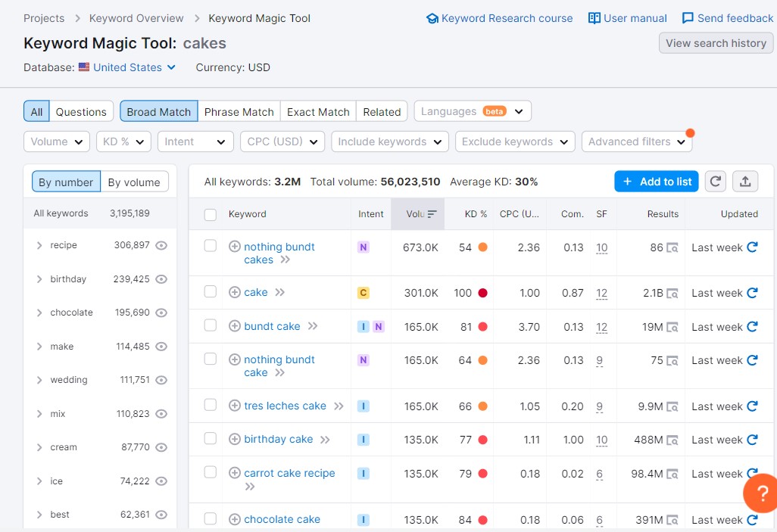The width and height of the screenshot is (777, 532).
Task: Click double-arrow icon beside birthday cake
Action: pyautogui.click(x=325, y=440)
